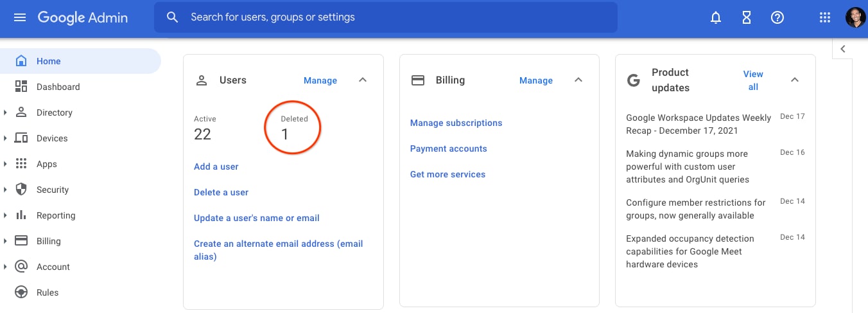The height and width of the screenshot is (313, 868).
Task: Click the Home house icon
Action: click(21, 61)
